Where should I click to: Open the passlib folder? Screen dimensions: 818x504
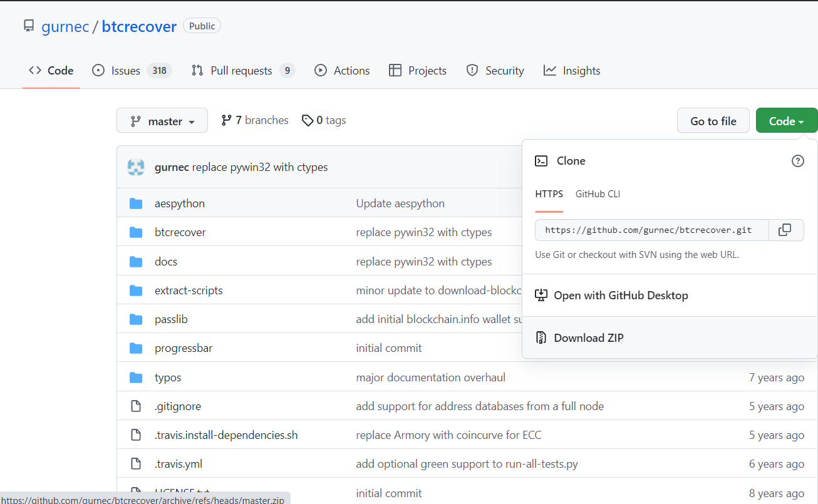click(171, 319)
